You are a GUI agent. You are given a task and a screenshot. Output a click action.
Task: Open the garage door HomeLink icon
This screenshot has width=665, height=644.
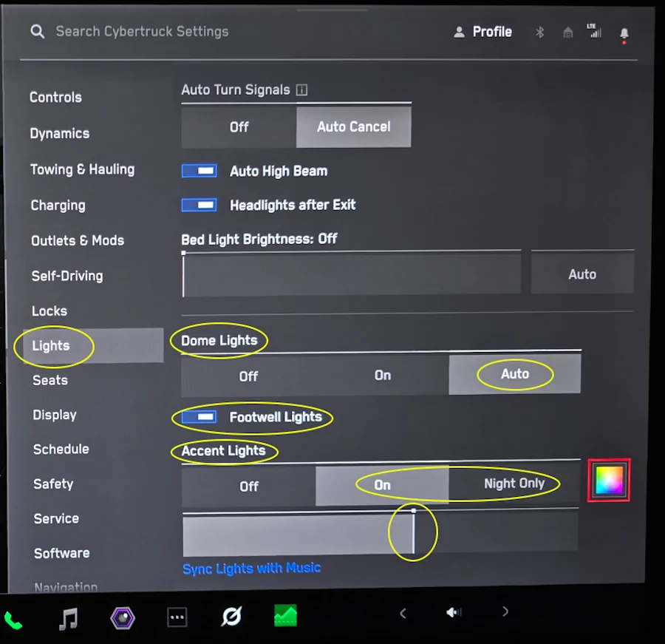[568, 33]
